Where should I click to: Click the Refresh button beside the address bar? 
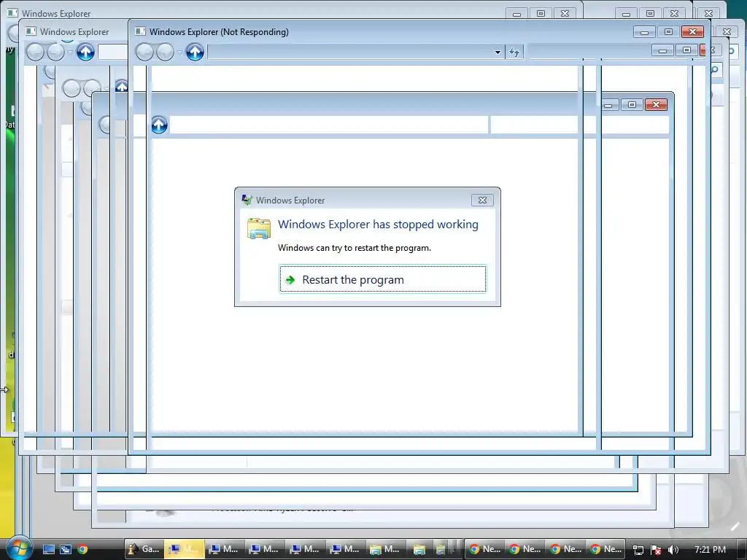click(x=514, y=52)
